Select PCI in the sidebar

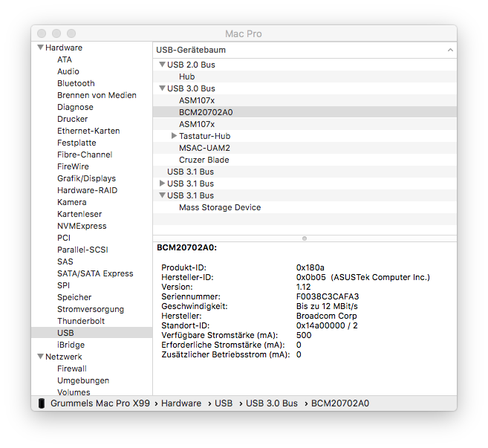coord(64,238)
